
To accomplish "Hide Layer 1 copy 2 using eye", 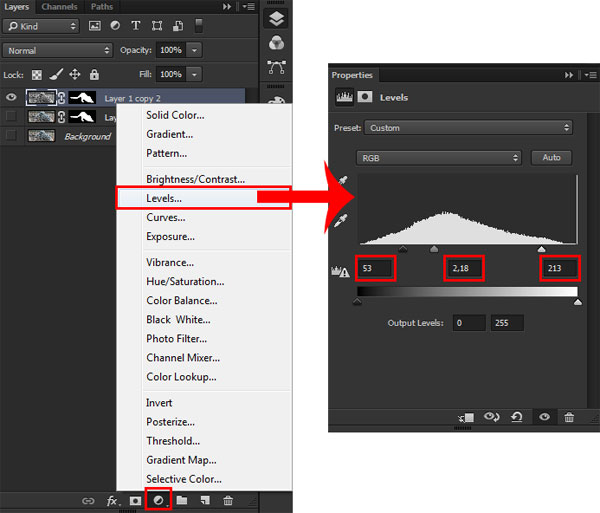I will 11,98.
